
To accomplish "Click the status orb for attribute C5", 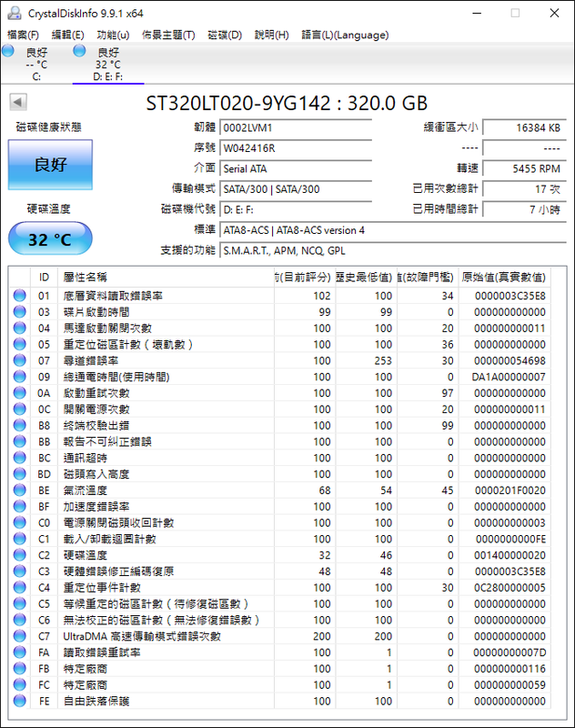I will click(20, 603).
